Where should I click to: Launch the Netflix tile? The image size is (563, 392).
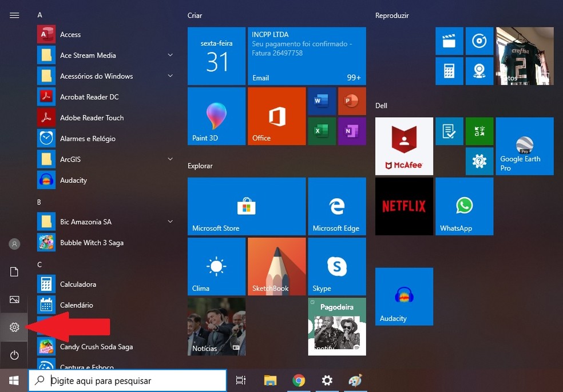(404, 206)
